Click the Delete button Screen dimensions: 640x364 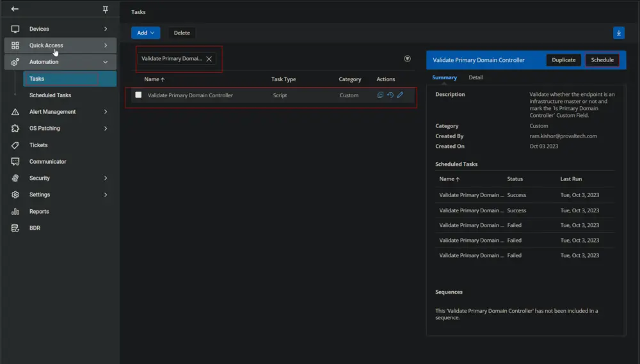coord(182,33)
